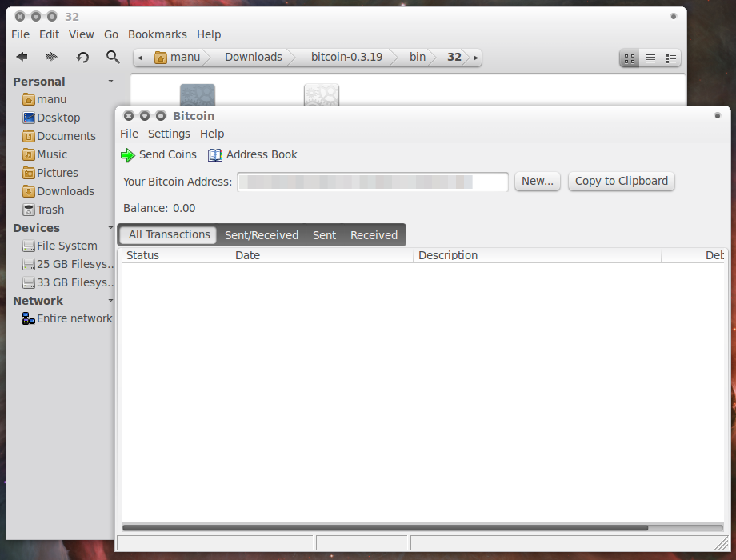Switch file manager to icon view
Screen dimensions: 736x560
point(630,58)
